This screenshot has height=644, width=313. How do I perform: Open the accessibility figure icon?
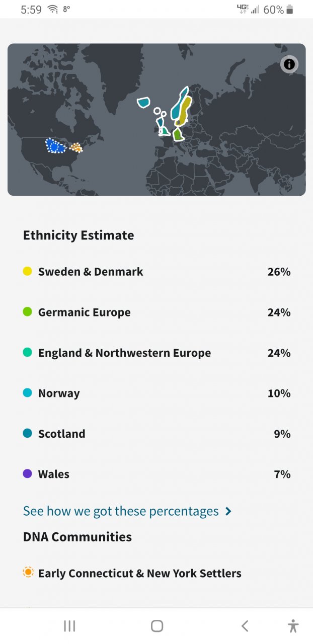coord(293,626)
